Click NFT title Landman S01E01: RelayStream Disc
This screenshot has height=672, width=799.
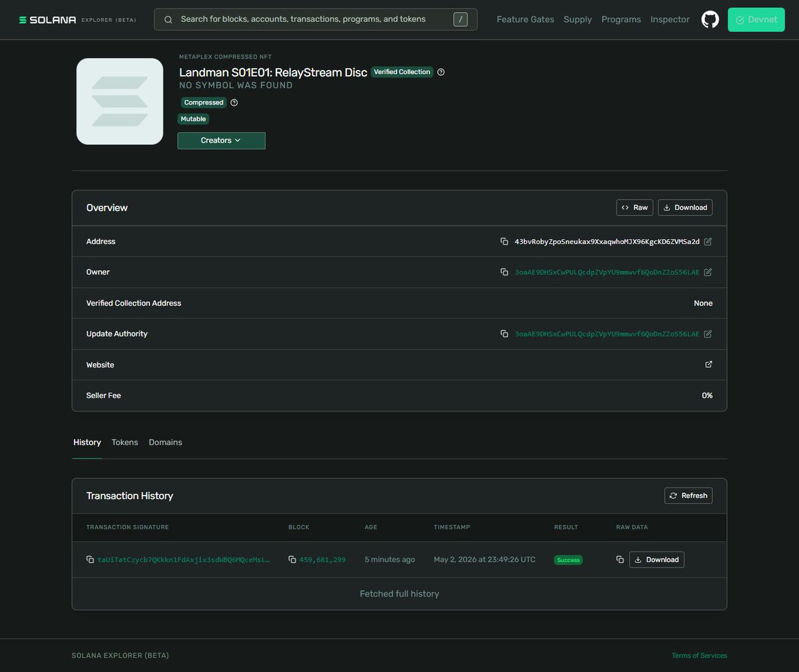273,73
